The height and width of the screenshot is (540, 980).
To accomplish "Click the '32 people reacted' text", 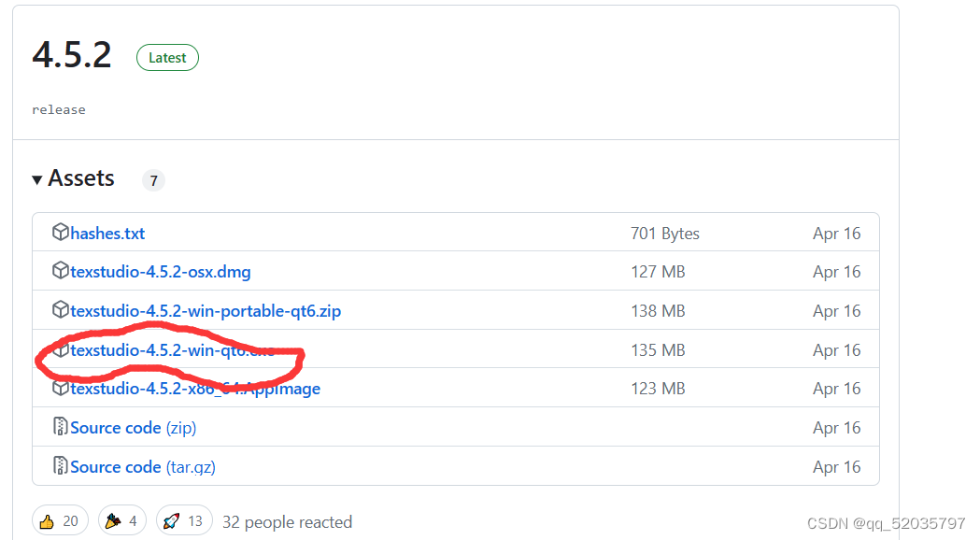I will click(288, 522).
